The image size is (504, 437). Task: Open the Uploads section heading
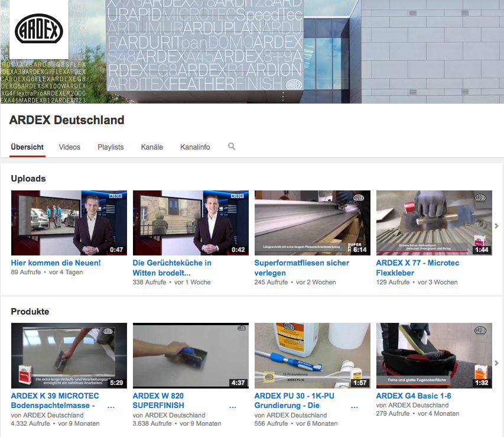tap(28, 179)
